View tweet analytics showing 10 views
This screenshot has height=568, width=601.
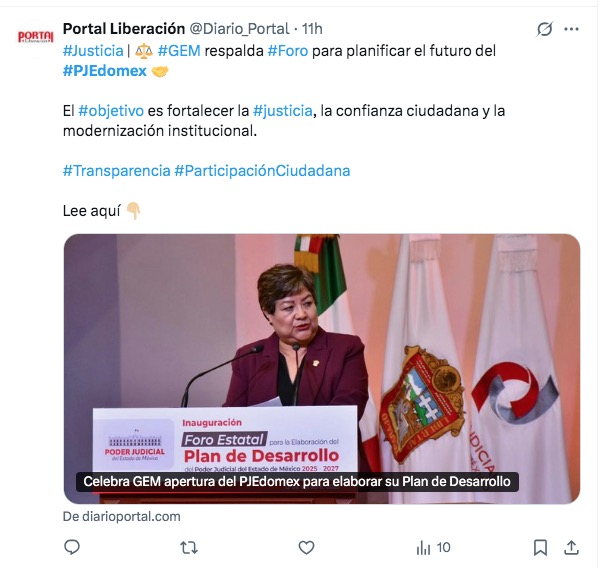(x=433, y=548)
